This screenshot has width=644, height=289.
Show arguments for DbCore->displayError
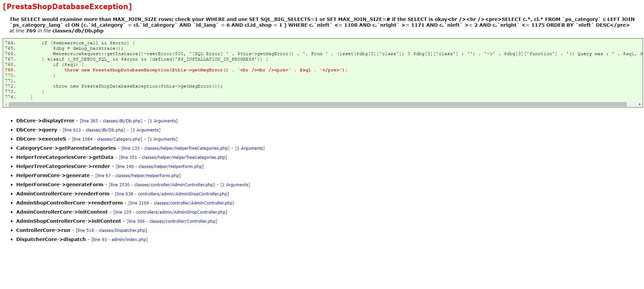163,121
